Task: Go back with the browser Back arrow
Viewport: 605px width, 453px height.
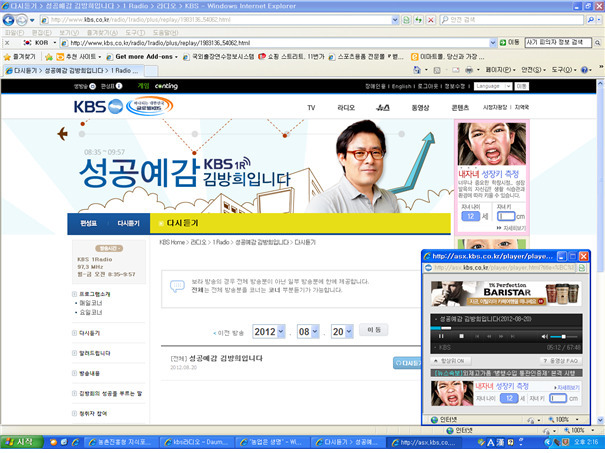Action: 8,19
